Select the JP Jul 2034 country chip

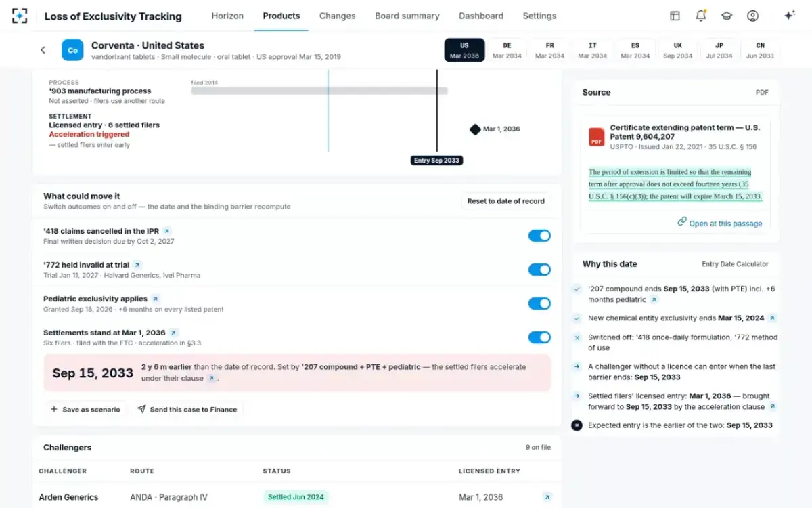pos(719,50)
